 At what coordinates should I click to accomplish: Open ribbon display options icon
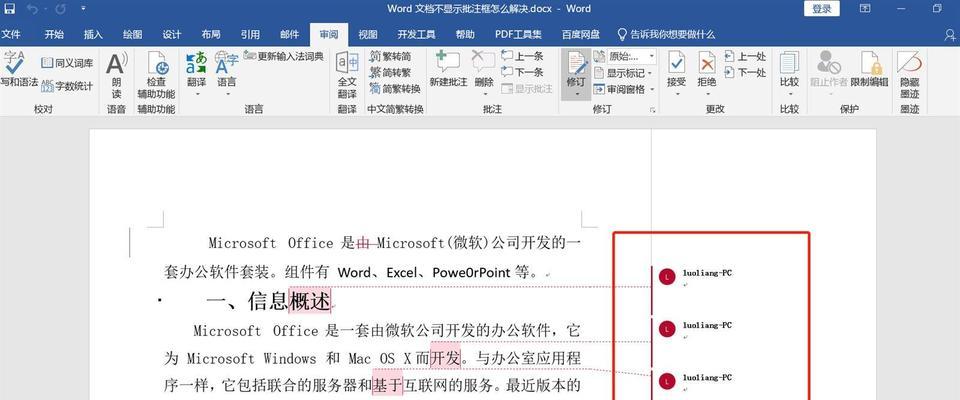point(865,9)
